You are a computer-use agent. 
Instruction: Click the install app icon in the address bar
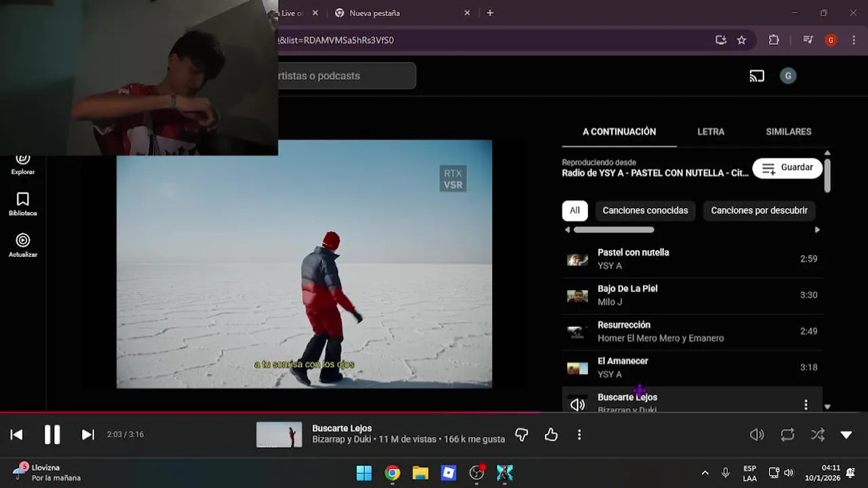click(721, 40)
